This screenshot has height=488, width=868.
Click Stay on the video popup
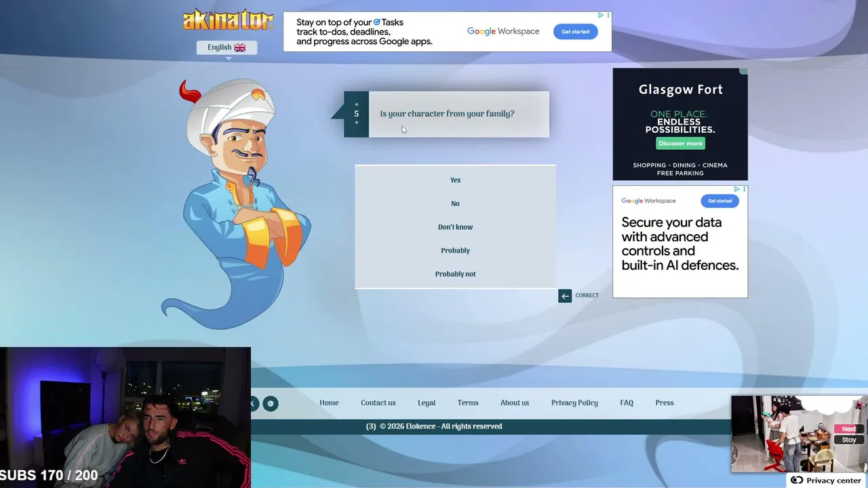[848, 440]
